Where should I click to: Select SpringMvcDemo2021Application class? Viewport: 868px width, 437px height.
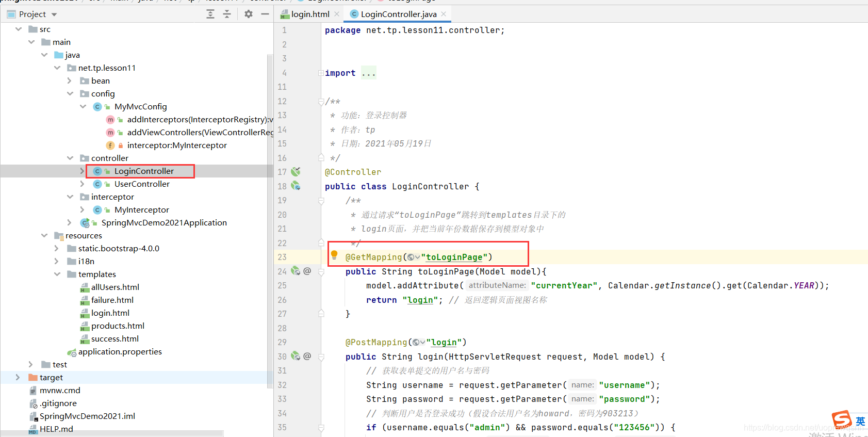(163, 223)
